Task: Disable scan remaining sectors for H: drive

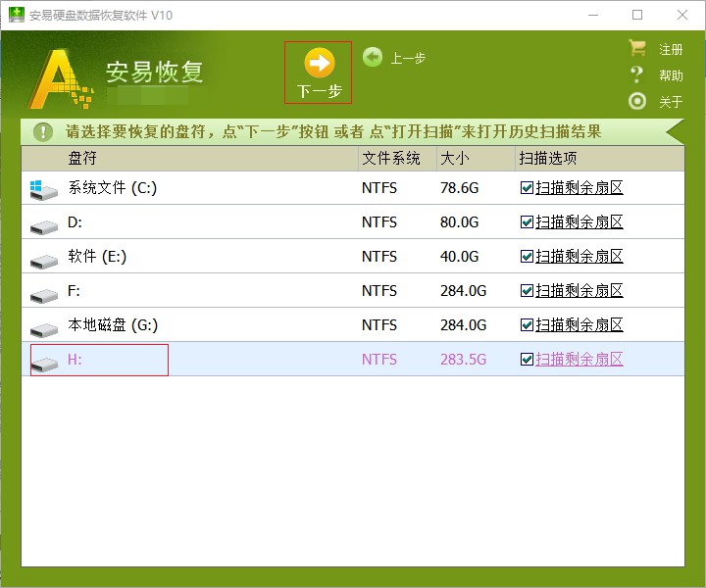Action: [527, 360]
